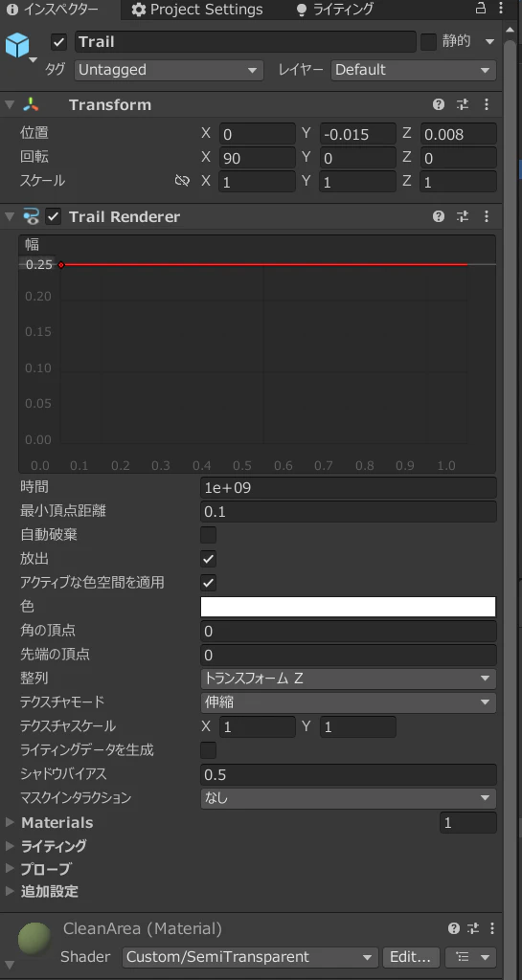Open Transform component more options menu
The height and width of the screenshot is (980, 522).
[x=487, y=104]
